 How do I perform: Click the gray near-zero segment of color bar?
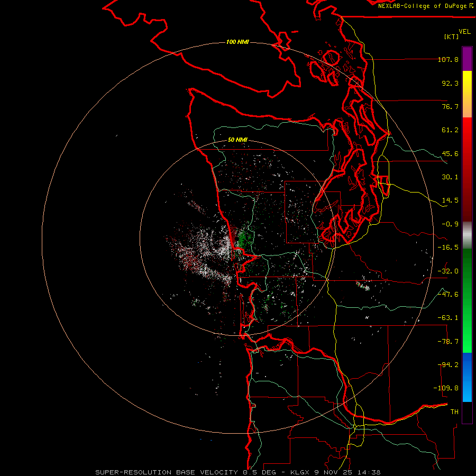[467, 235]
